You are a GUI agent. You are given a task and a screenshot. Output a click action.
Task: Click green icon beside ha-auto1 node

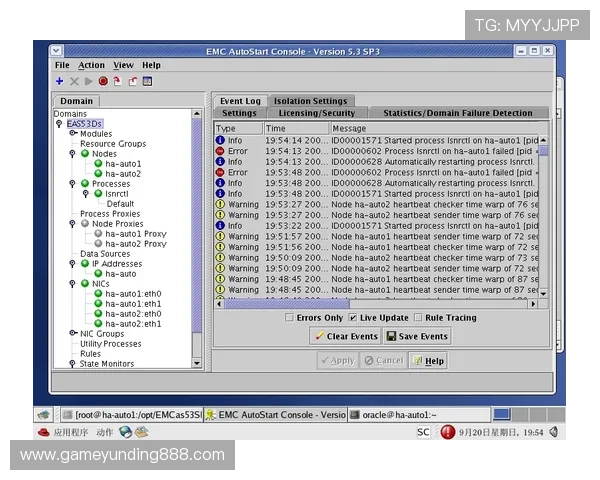coord(98,163)
